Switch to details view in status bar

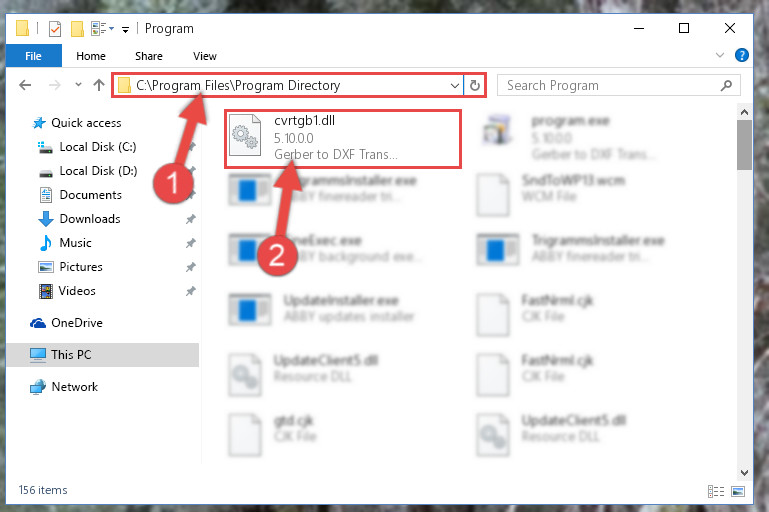point(716,491)
